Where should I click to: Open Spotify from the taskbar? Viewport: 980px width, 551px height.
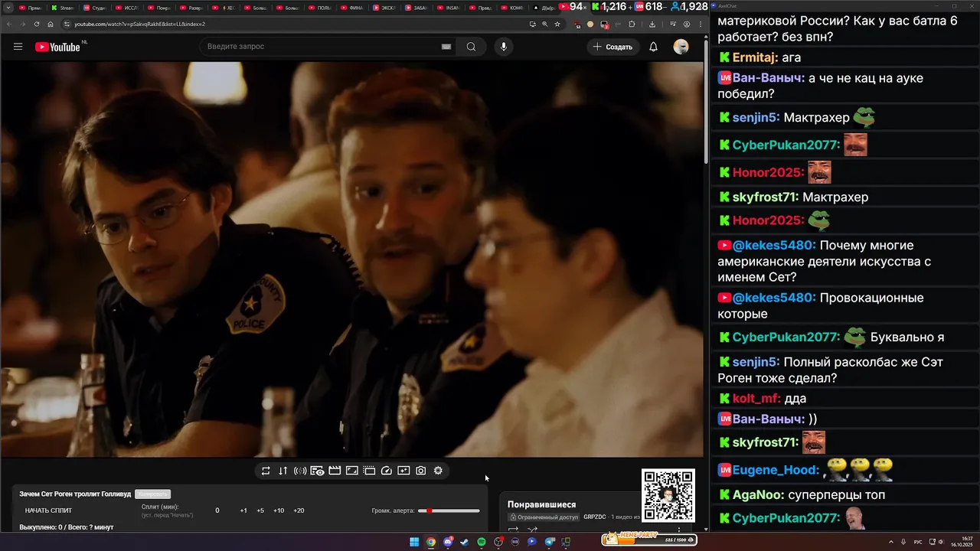pyautogui.click(x=481, y=542)
